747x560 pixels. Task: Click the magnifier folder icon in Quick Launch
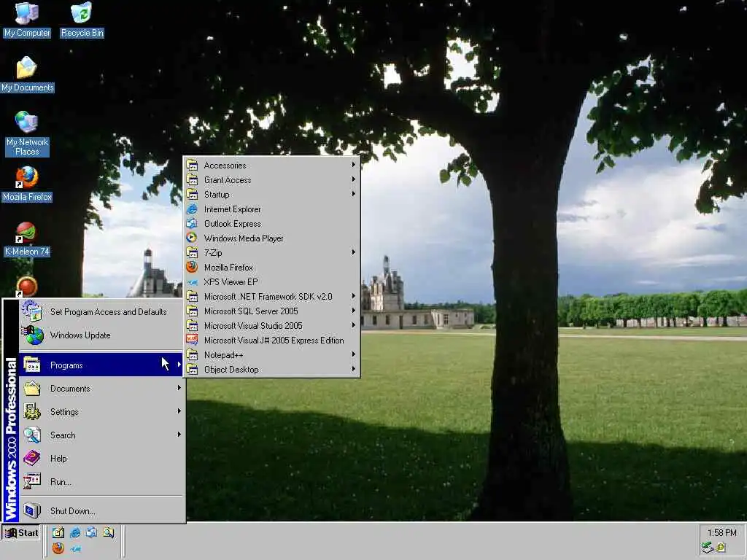108,532
